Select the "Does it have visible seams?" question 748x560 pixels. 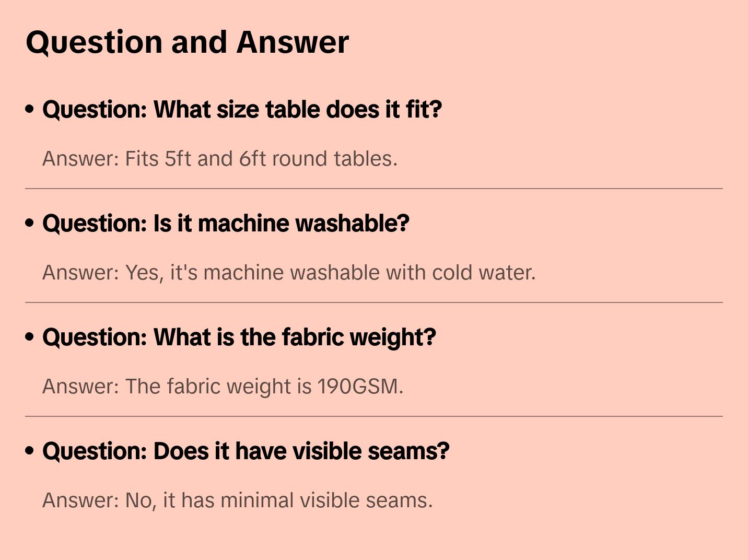(x=246, y=451)
